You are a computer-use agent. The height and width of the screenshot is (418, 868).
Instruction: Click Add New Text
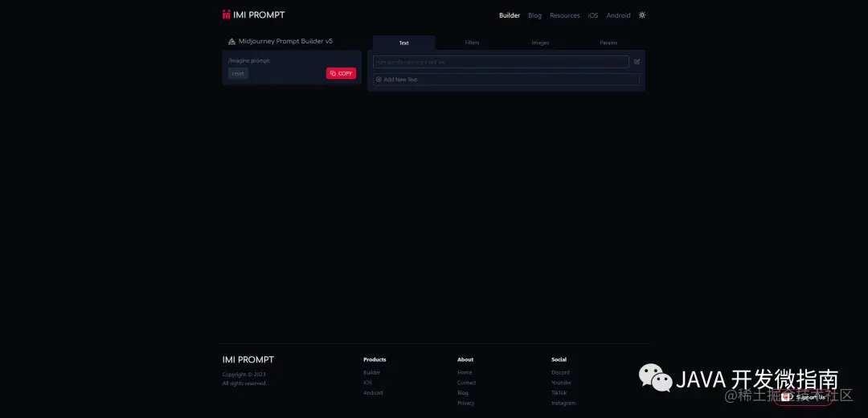click(x=506, y=80)
